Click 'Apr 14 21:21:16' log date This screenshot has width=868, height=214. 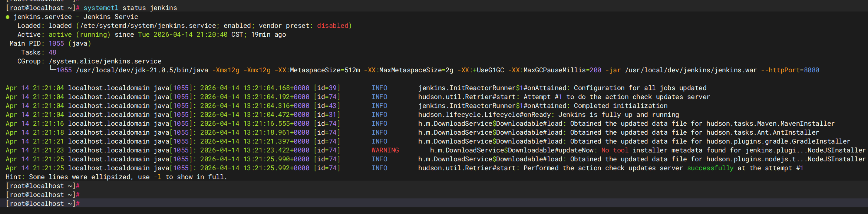(35, 124)
